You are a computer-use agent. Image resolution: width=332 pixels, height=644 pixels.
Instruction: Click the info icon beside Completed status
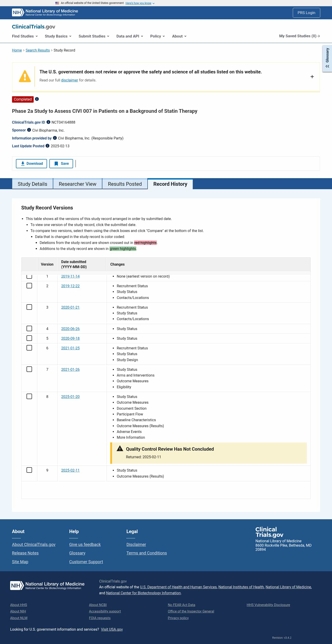(x=37, y=99)
